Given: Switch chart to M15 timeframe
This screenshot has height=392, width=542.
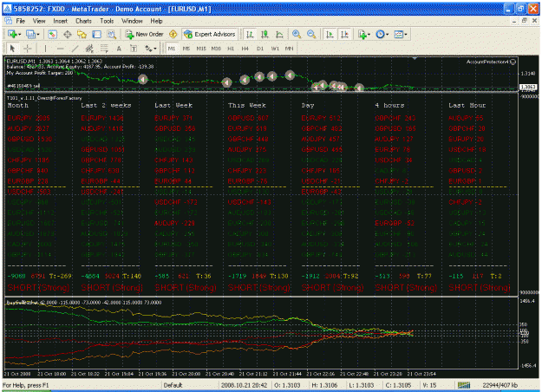Looking at the screenshot, I should pyautogui.click(x=201, y=49).
